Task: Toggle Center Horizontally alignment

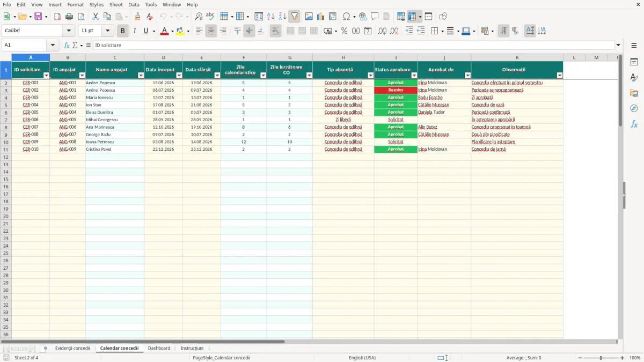Action: (x=211, y=31)
